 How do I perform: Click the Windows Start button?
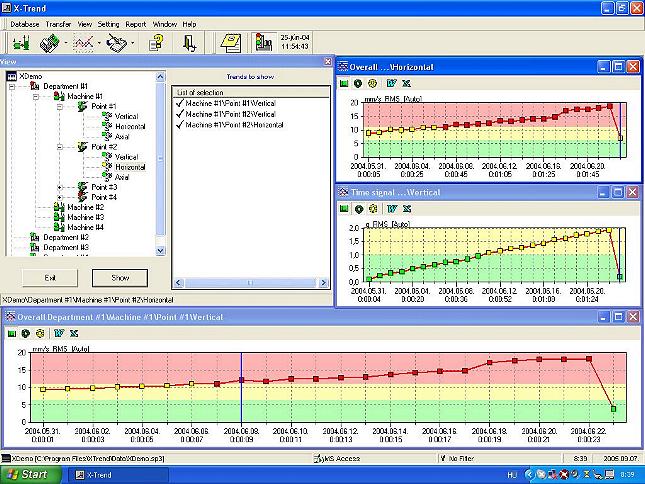pos(28,474)
